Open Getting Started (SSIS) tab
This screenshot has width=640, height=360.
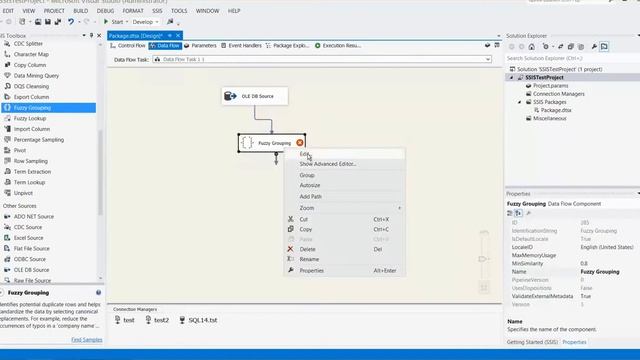point(532,342)
